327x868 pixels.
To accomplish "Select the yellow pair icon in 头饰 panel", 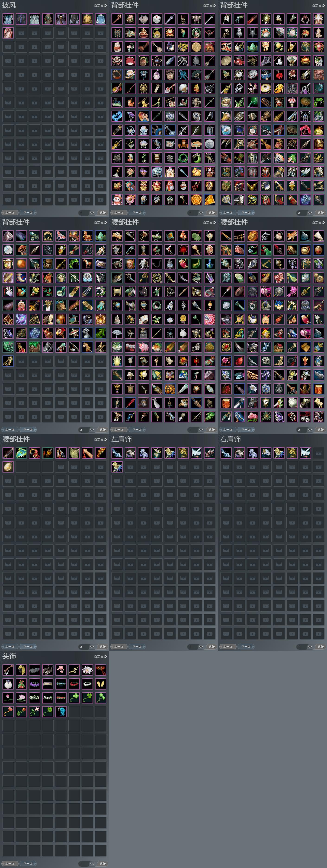I will point(101,684).
